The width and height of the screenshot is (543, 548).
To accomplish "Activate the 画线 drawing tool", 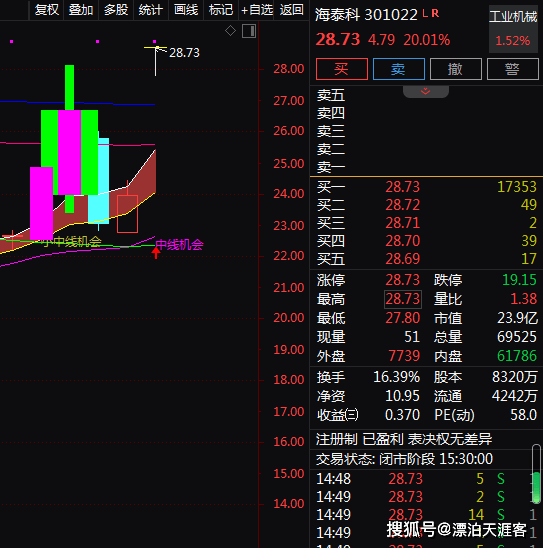I will point(186,10).
